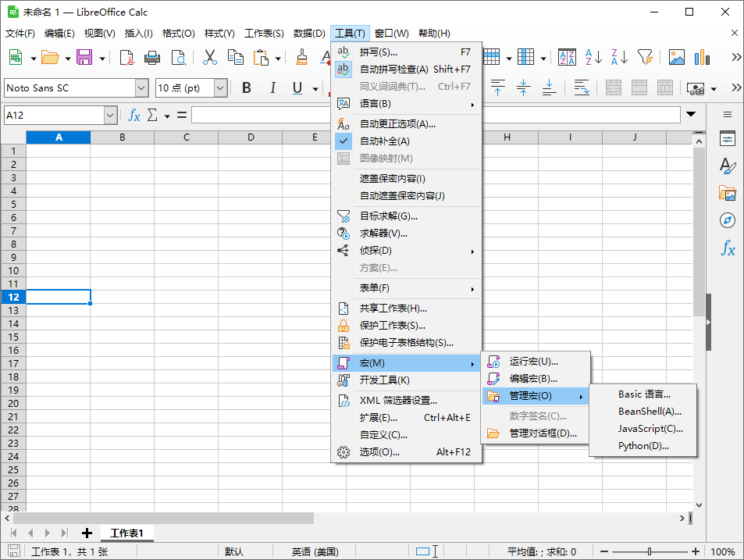Insert an image via the toolbar icon
Screen dimensions: 744x560
pos(675,57)
